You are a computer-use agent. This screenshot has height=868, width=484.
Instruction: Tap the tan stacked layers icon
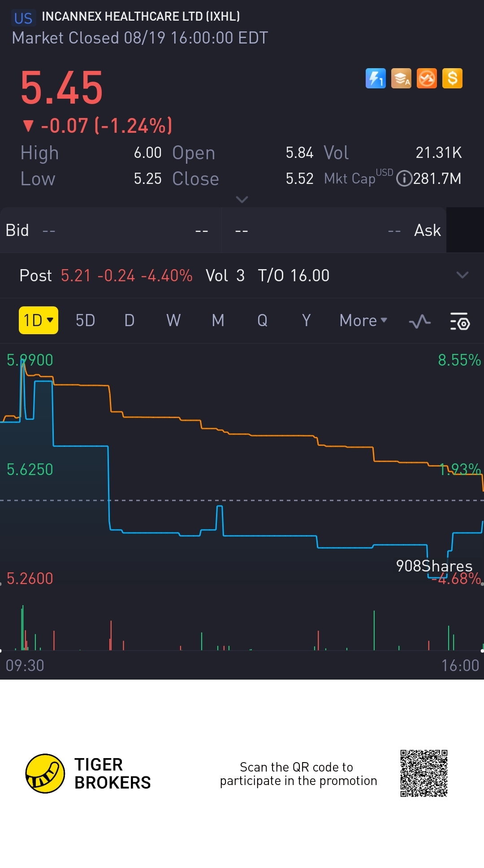401,79
